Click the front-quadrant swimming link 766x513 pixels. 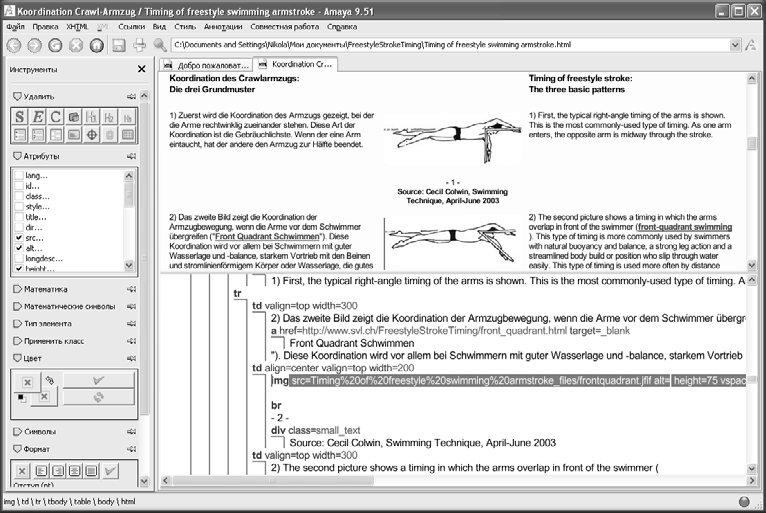click(685, 227)
